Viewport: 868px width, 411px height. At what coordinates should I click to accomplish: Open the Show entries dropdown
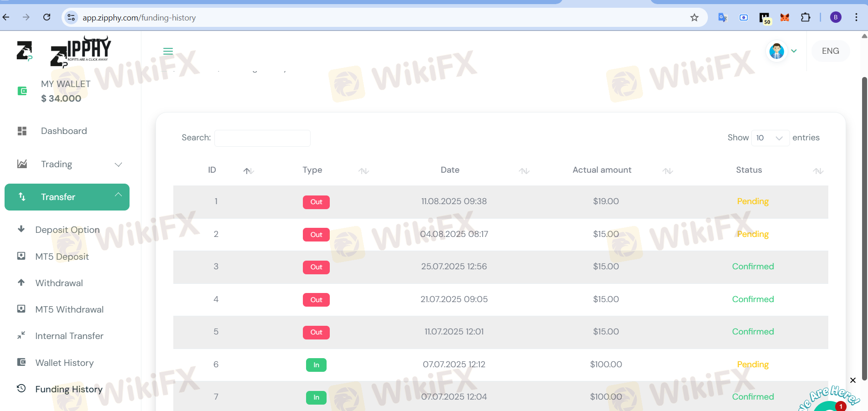coord(770,138)
